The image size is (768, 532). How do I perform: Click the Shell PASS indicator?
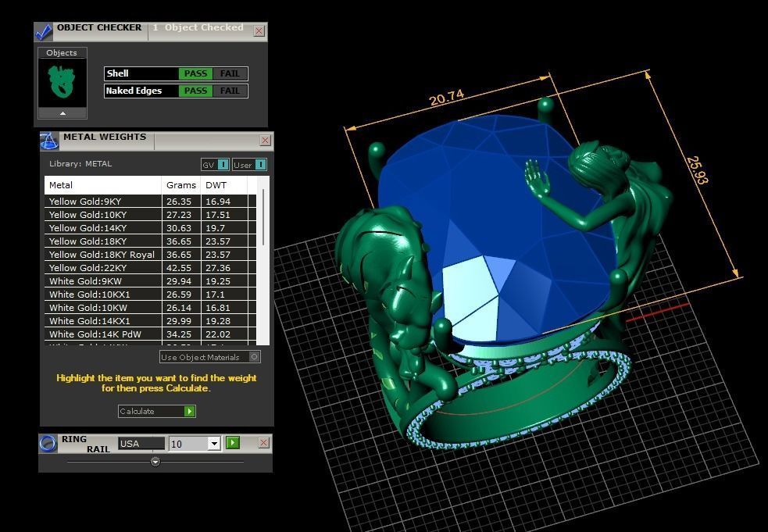click(x=195, y=73)
